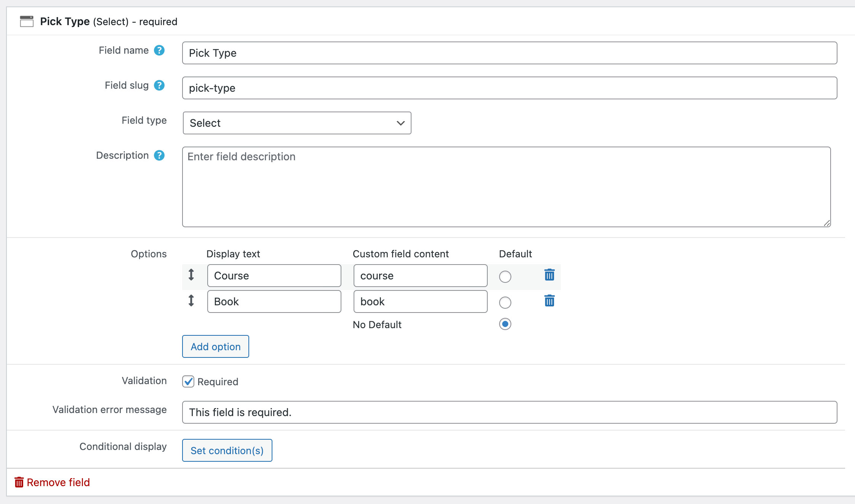855x504 pixels.
Task: Click the Display text column heading
Action: click(x=233, y=254)
